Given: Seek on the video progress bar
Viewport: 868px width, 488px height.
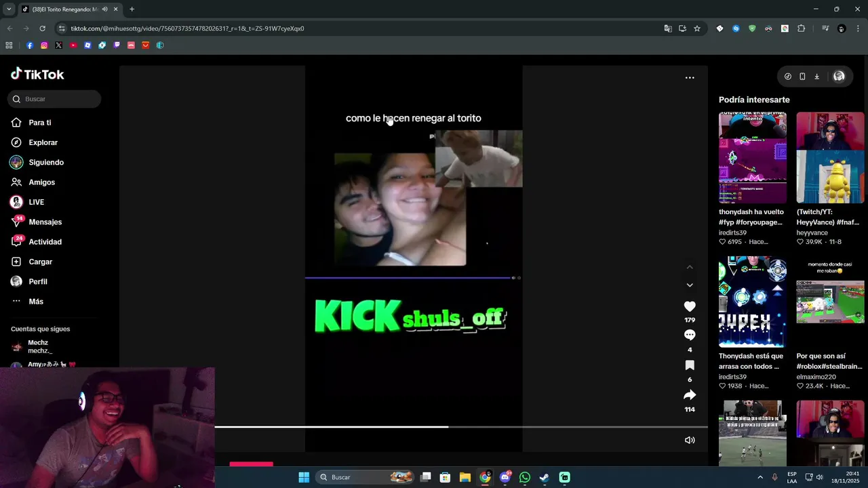Looking at the screenshot, I should point(461,427).
